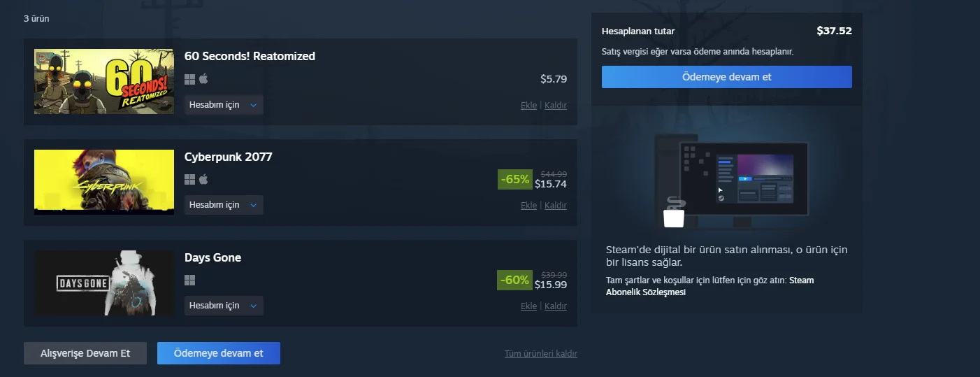Click "Tüm ürünleri kaldır" link
The image size is (980, 377).
click(540, 354)
